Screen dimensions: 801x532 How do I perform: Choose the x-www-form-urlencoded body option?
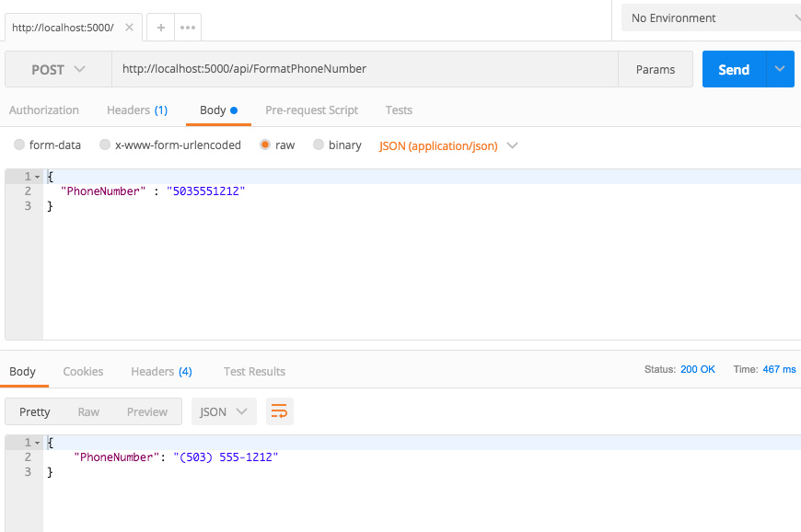pyautogui.click(x=104, y=145)
